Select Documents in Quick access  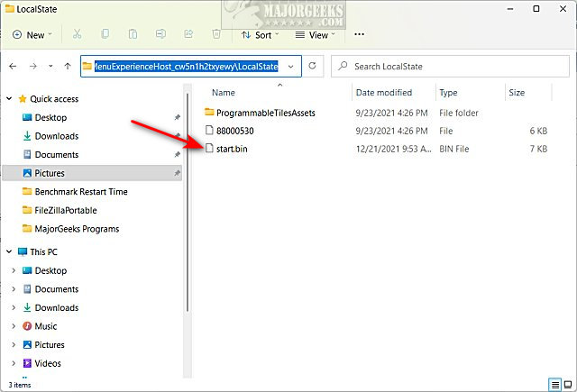click(57, 154)
